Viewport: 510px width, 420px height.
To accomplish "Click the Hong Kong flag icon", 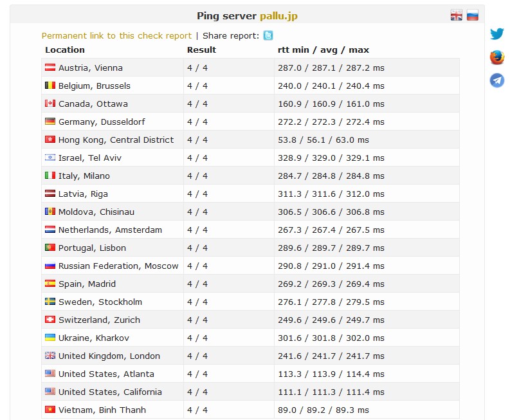I will 50,140.
